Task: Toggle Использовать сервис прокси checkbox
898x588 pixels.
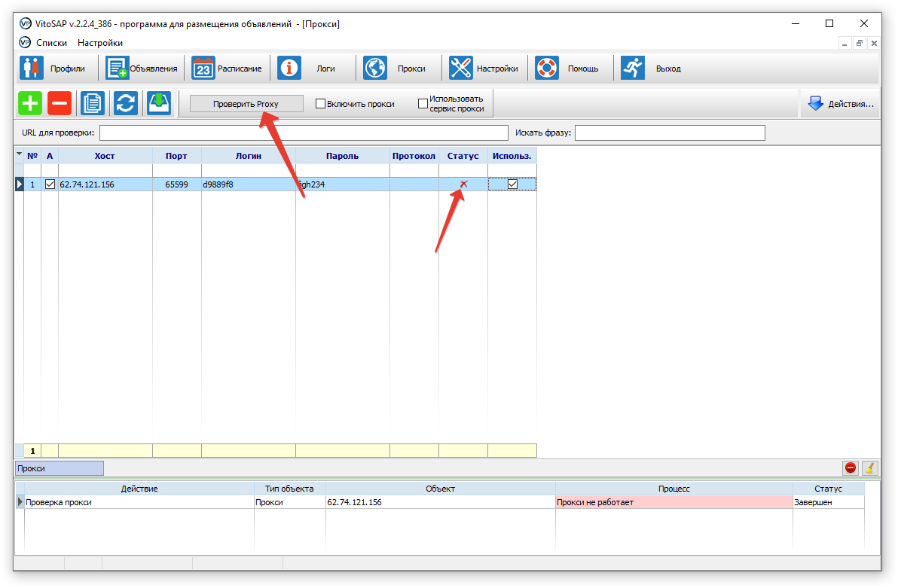Action: 423,104
